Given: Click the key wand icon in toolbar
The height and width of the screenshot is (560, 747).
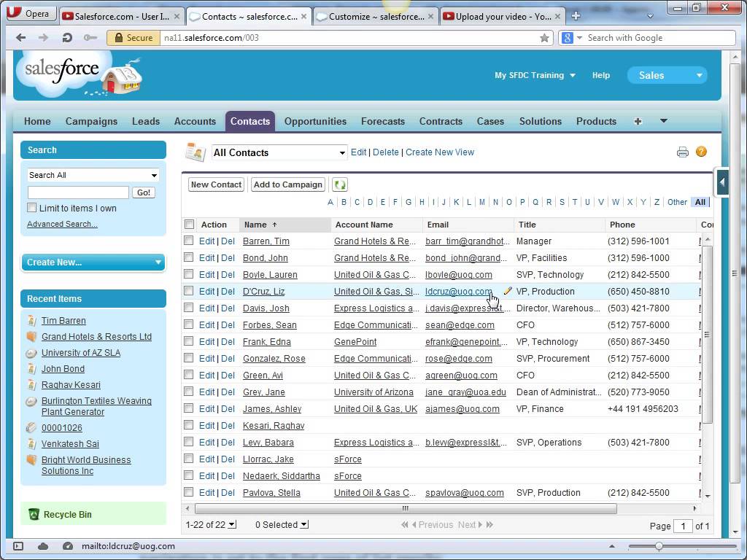Looking at the screenshot, I should tap(90, 38).
